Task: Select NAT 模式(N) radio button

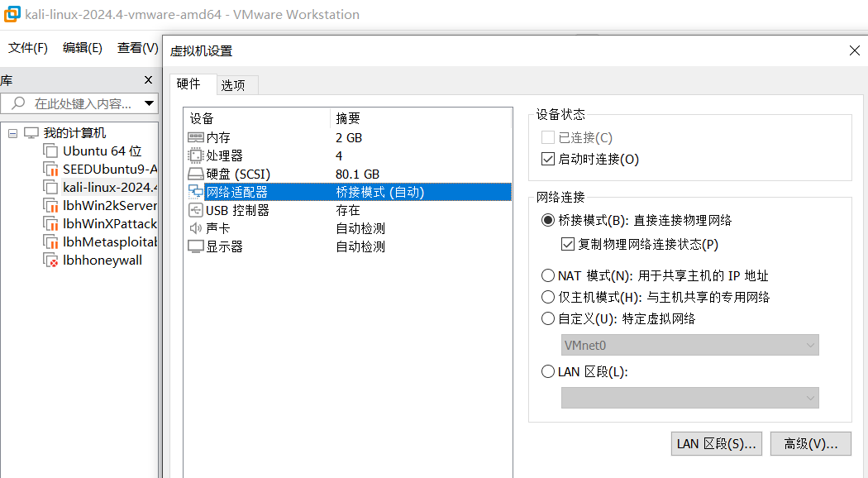Action: [x=548, y=275]
